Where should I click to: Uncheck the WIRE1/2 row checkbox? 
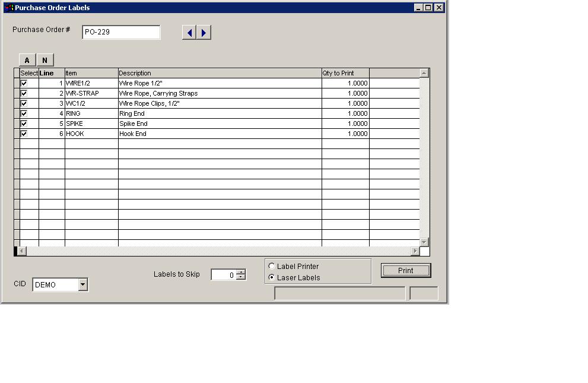(24, 83)
